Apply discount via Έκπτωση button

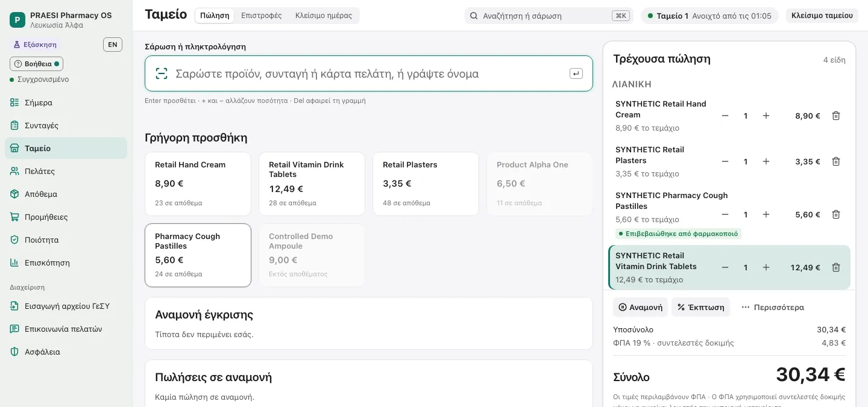(x=701, y=307)
